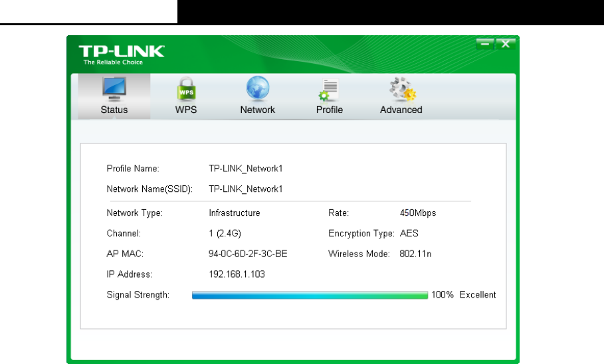The width and height of the screenshot is (604, 364).
Task: Click the Channel: label
Action: coord(124,233)
